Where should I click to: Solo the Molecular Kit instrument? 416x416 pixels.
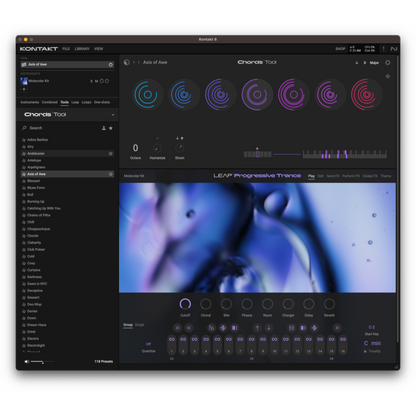pos(91,81)
